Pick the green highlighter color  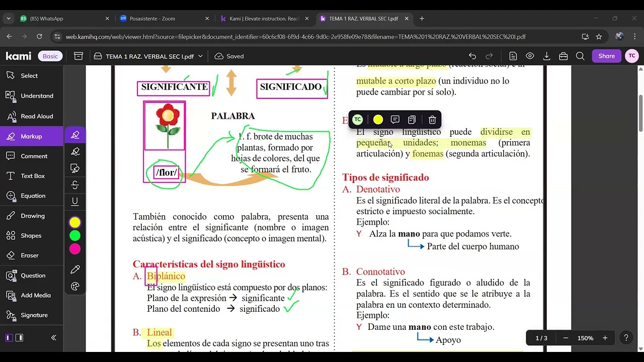[x=75, y=235]
